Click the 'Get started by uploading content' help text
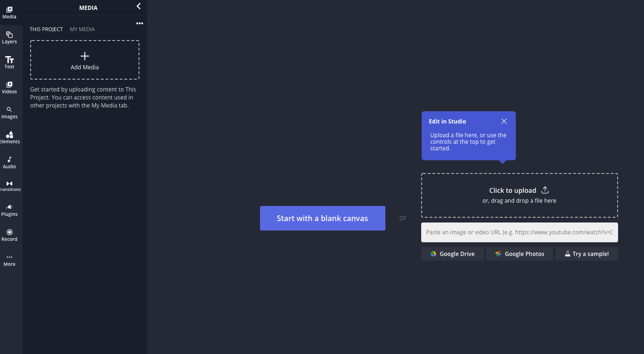The width and height of the screenshot is (644, 354). tap(83, 98)
